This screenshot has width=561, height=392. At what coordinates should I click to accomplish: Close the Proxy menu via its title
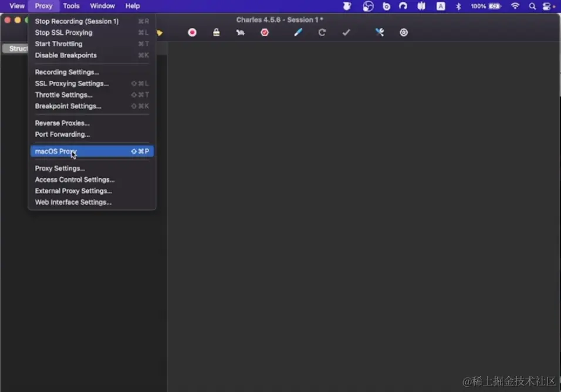(x=43, y=6)
